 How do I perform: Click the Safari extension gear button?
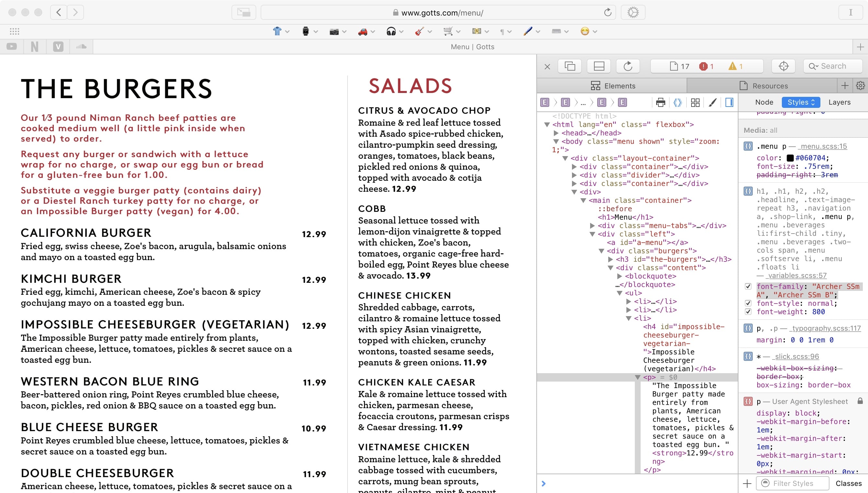click(633, 13)
